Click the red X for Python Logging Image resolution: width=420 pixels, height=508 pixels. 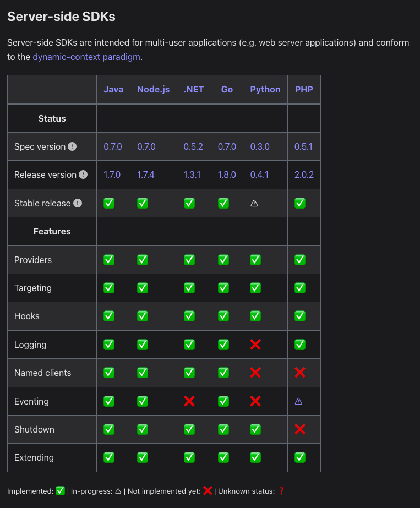(x=255, y=345)
